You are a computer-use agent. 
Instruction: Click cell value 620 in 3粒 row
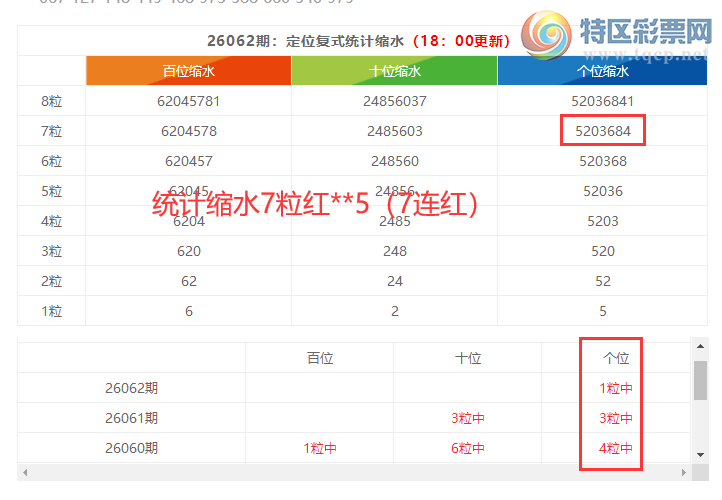pos(189,251)
